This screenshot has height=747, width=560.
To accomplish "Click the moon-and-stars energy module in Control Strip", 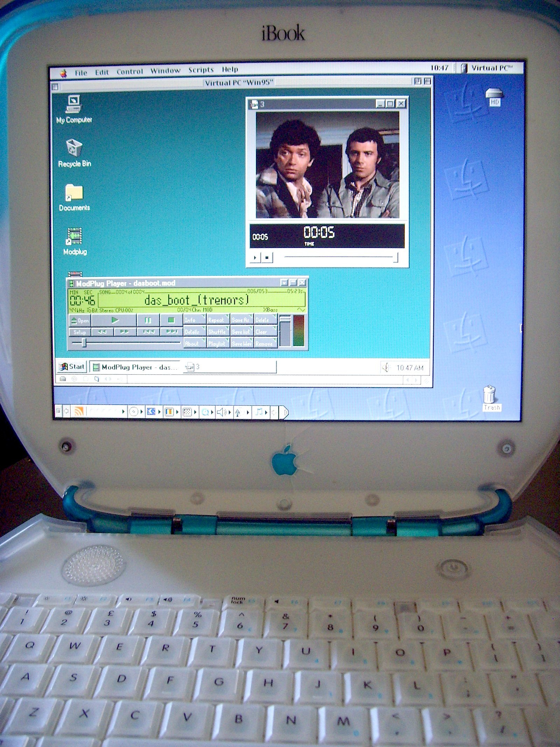I will coord(152,412).
